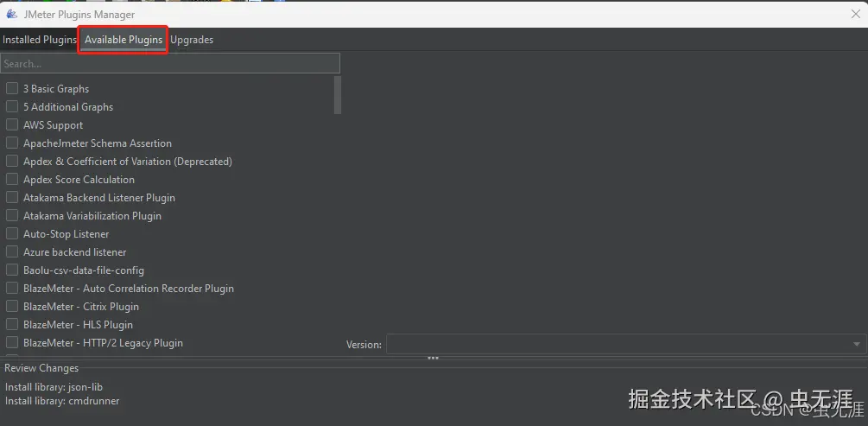Viewport: 868px width, 426px height.
Task: Select 'Atakama Variabilization Plugin' text
Action: click(x=92, y=216)
